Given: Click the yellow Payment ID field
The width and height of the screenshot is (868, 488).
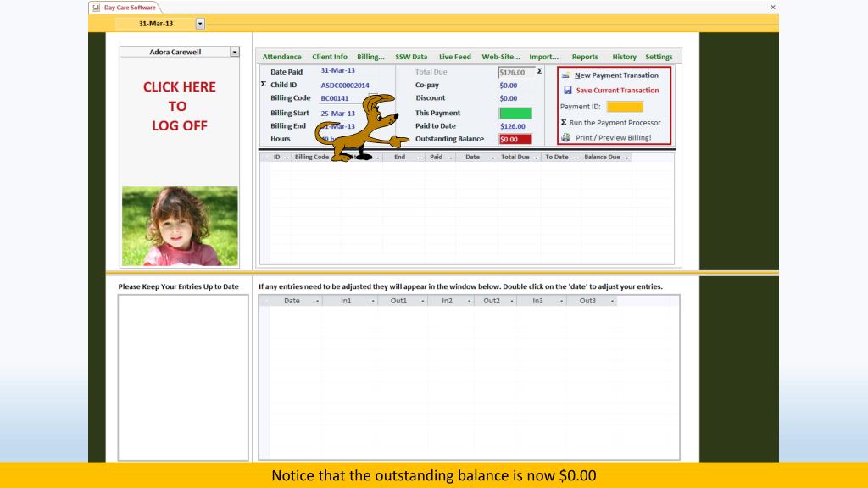Looking at the screenshot, I should pyautogui.click(x=625, y=107).
